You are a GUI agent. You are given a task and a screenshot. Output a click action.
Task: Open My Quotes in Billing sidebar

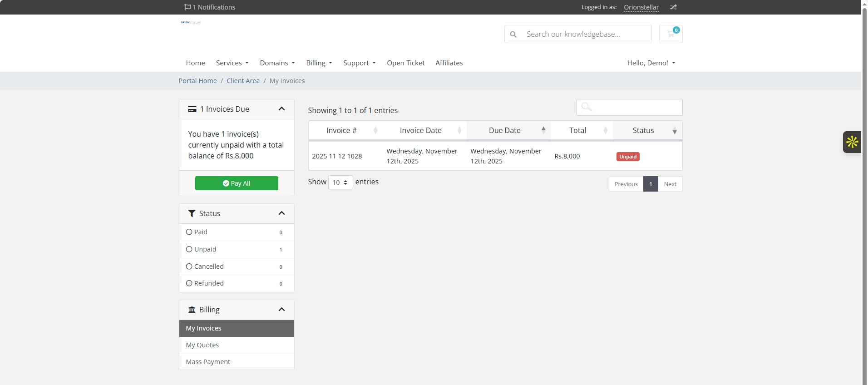(x=202, y=345)
